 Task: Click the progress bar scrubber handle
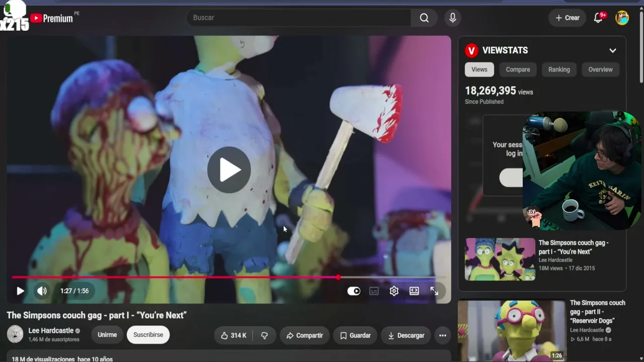[x=338, y=277]
